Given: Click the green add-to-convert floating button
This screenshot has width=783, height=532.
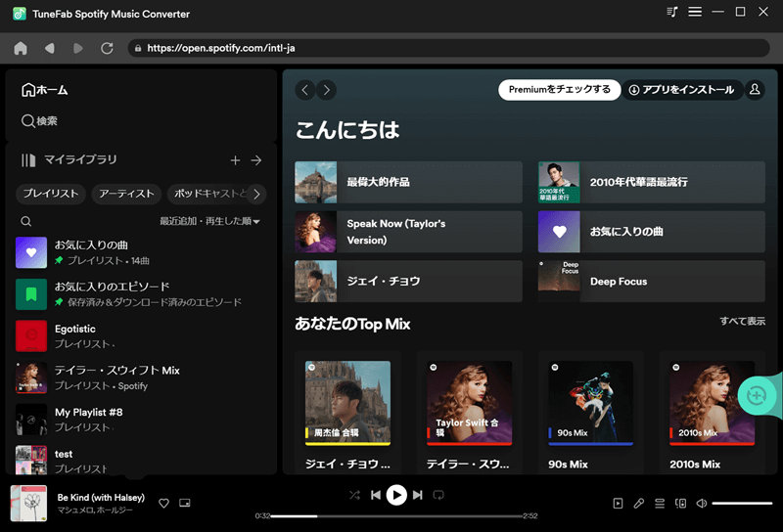Looking at the screenshot, I should tap(757, 396).
